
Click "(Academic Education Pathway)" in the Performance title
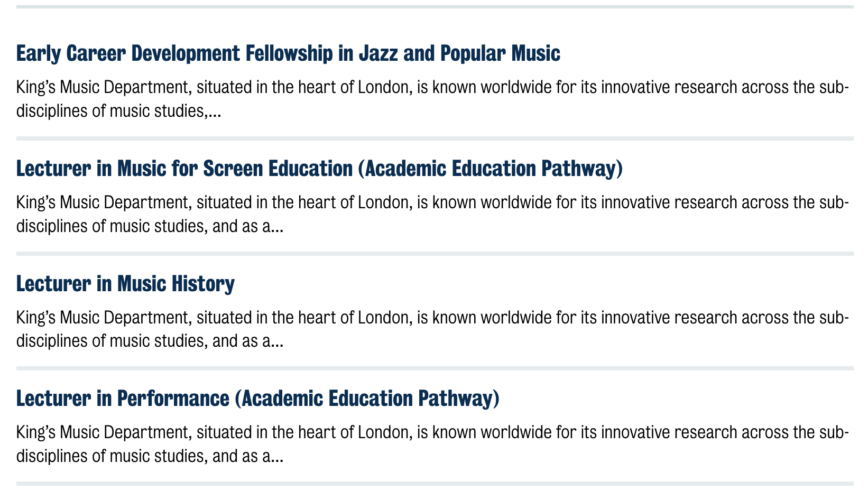(x=366, y=399)
